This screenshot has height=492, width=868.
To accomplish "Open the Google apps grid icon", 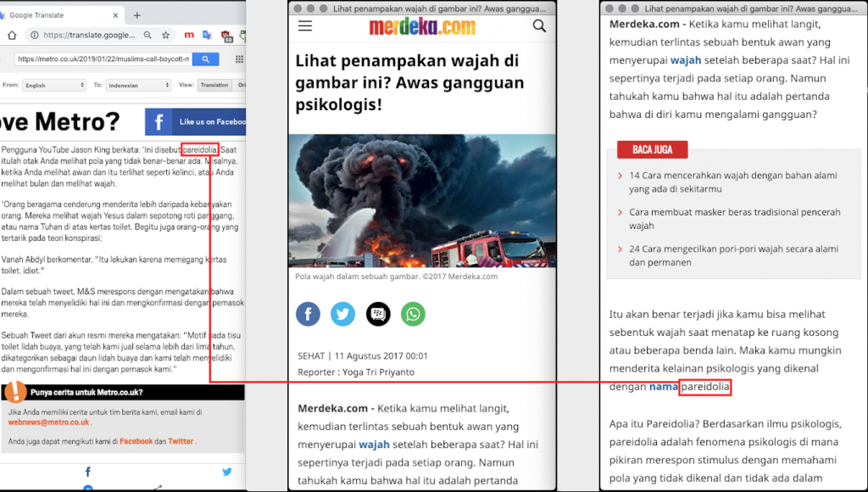I will pyautogui.click(x=239, y=59).
